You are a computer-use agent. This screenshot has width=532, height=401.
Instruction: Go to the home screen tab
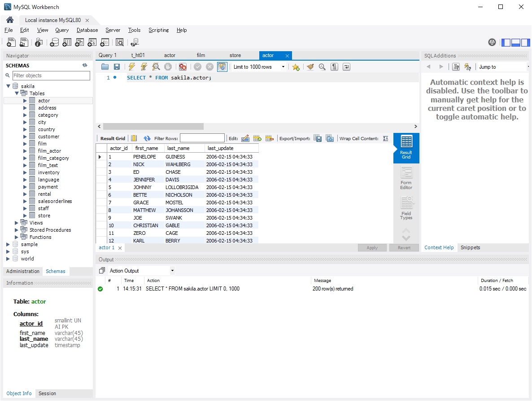tap(10, 20)
